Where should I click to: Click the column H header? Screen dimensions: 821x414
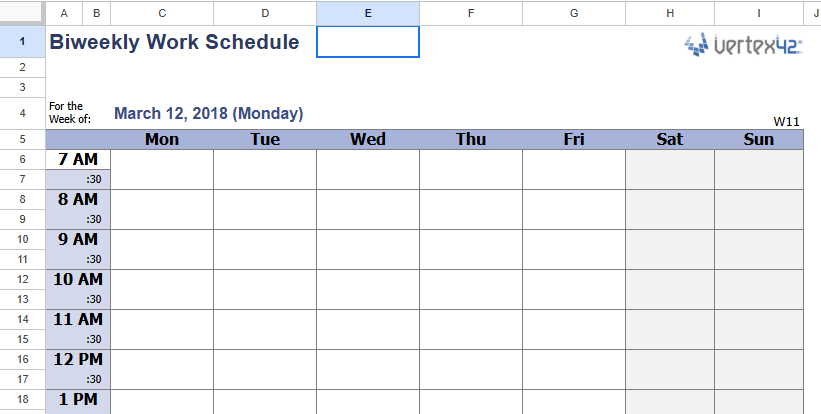point(669,13)
